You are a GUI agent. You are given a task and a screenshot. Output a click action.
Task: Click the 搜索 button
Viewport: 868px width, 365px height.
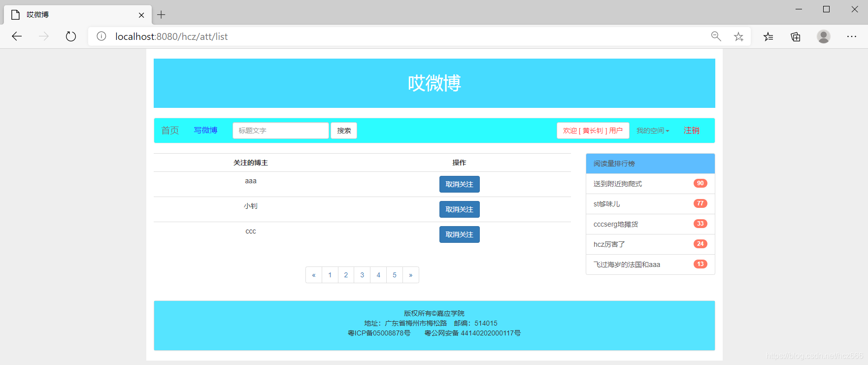pos(344,131)
